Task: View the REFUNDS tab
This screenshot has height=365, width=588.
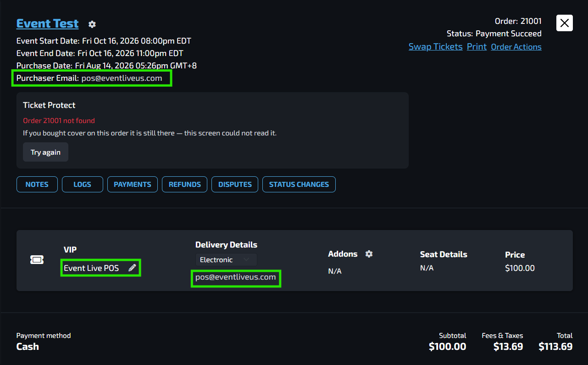Action: [185, 184]
